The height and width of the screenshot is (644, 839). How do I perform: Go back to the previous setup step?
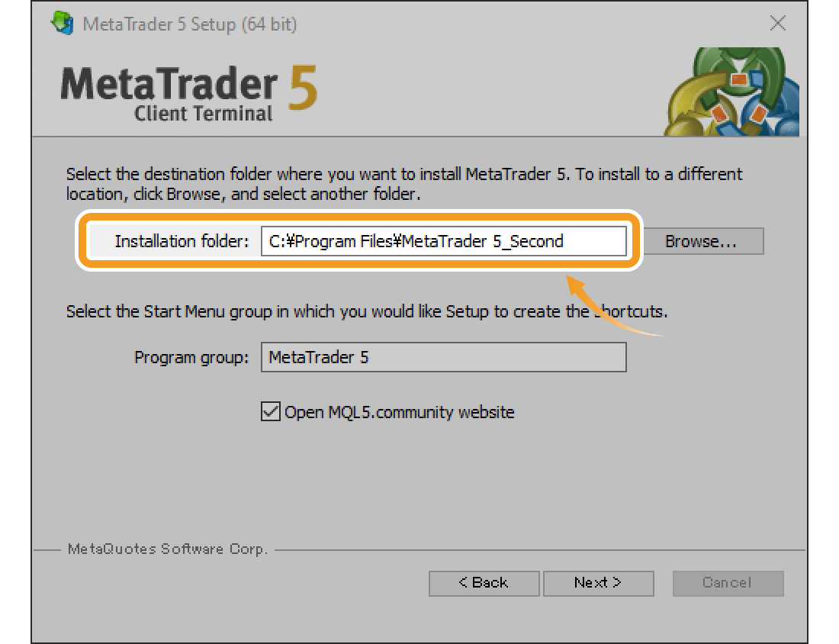click(x=484, y=583)
